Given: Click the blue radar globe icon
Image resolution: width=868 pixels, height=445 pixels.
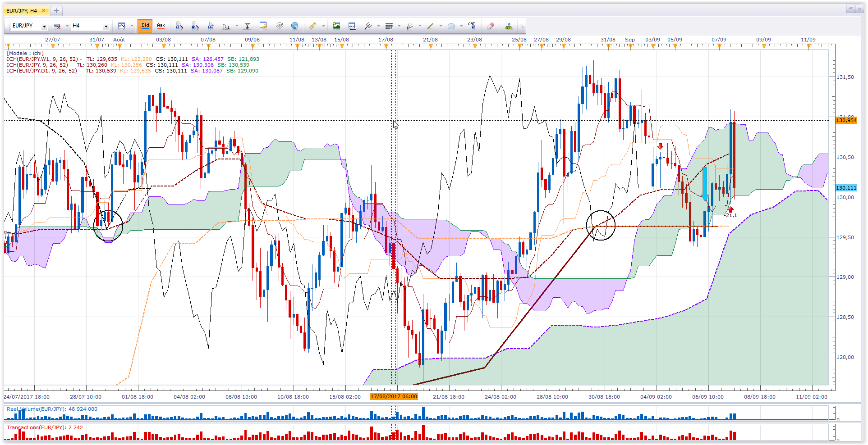Looking at the screenshot, I should tap(295, 26).
